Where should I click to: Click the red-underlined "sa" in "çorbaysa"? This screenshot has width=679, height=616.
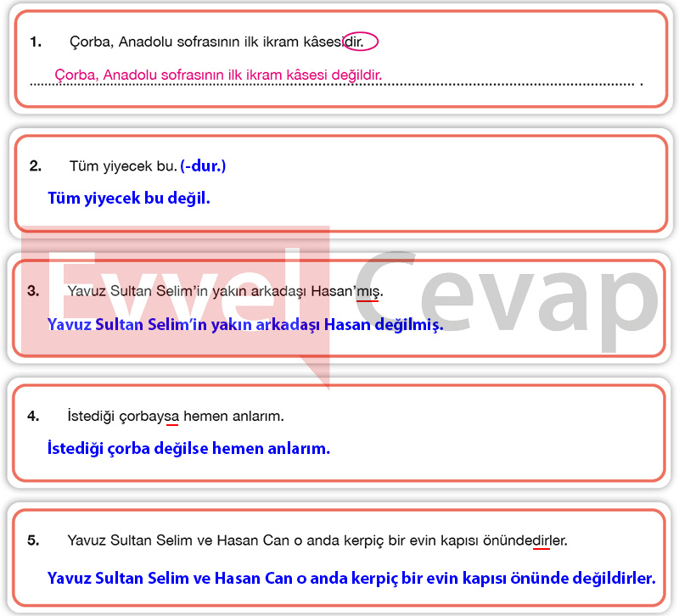coord(172,417)
